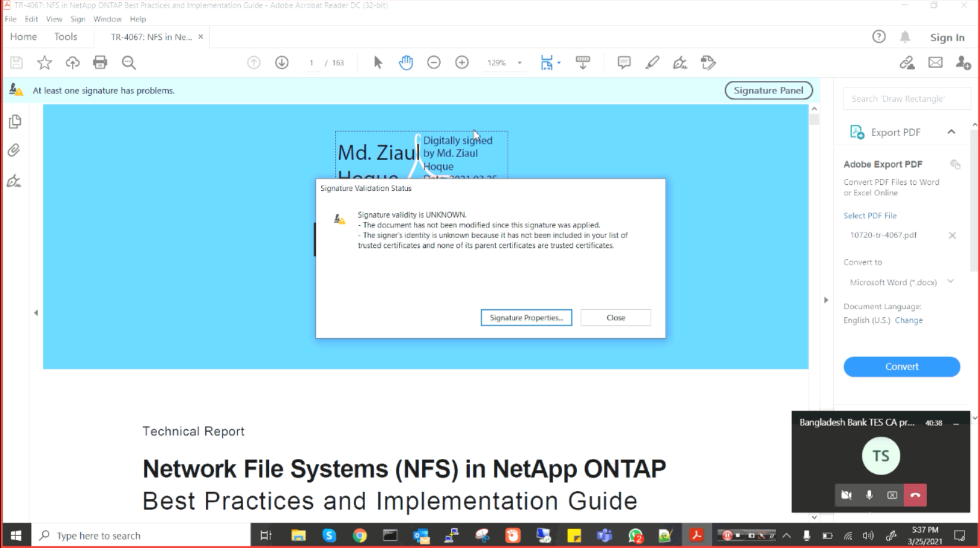980x548 pixels.
Task: Open signatures side panel icon
Action: pyautogui.click(x=14, y=181)
